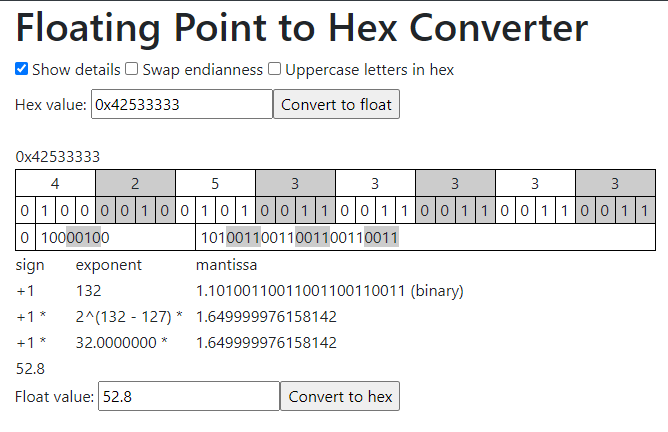Click the mantissa column label

click(226, 265)
